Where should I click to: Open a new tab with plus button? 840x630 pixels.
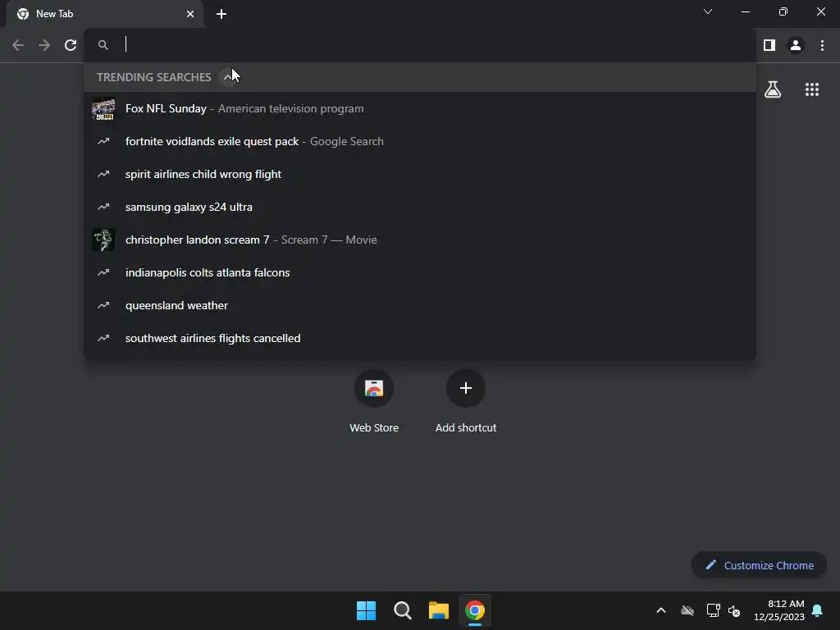[221, 14]
